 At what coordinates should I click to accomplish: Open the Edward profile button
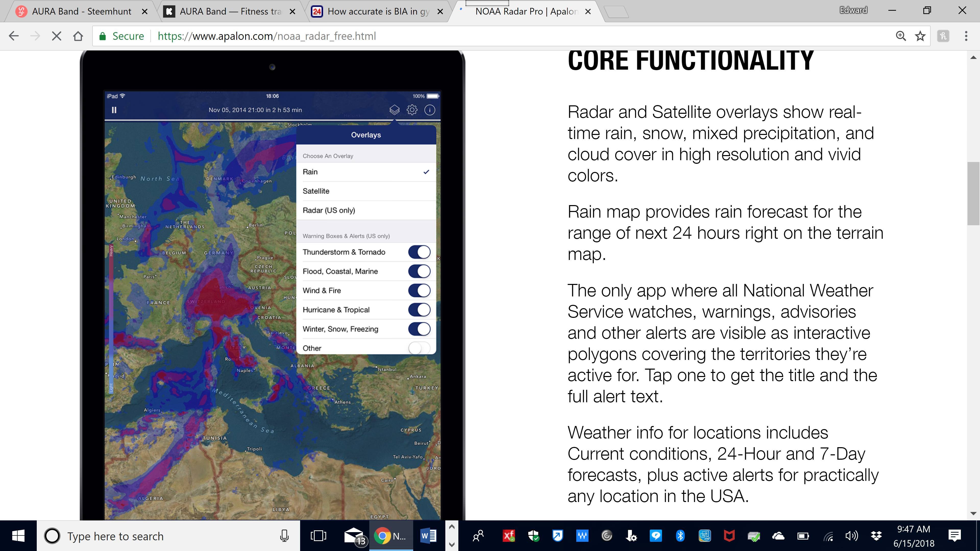(x=853, y=10)
